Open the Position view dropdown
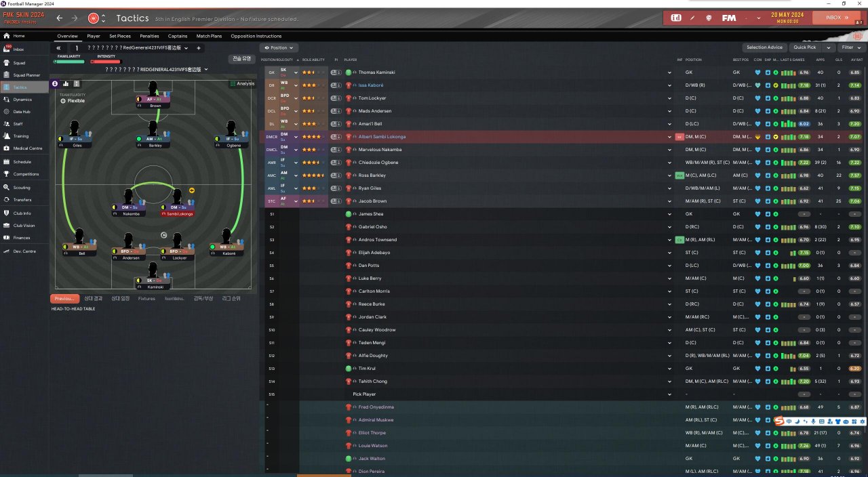868x477 pixels. [x=279, y=48]
